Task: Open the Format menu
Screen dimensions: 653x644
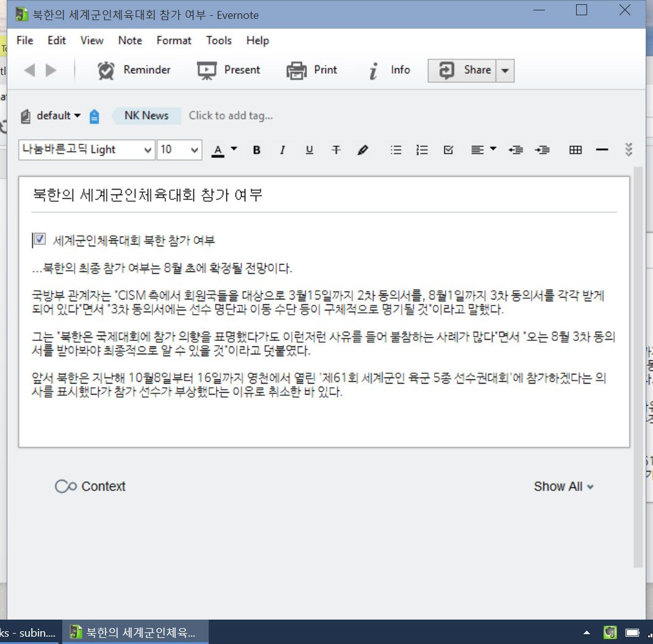Action: click(x=174, y=40)
